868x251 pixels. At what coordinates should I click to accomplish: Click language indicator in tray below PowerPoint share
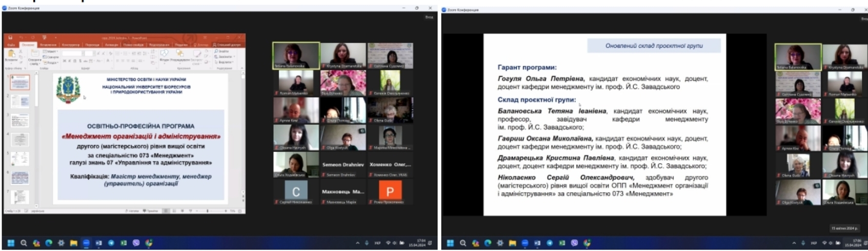click(378, 243)
